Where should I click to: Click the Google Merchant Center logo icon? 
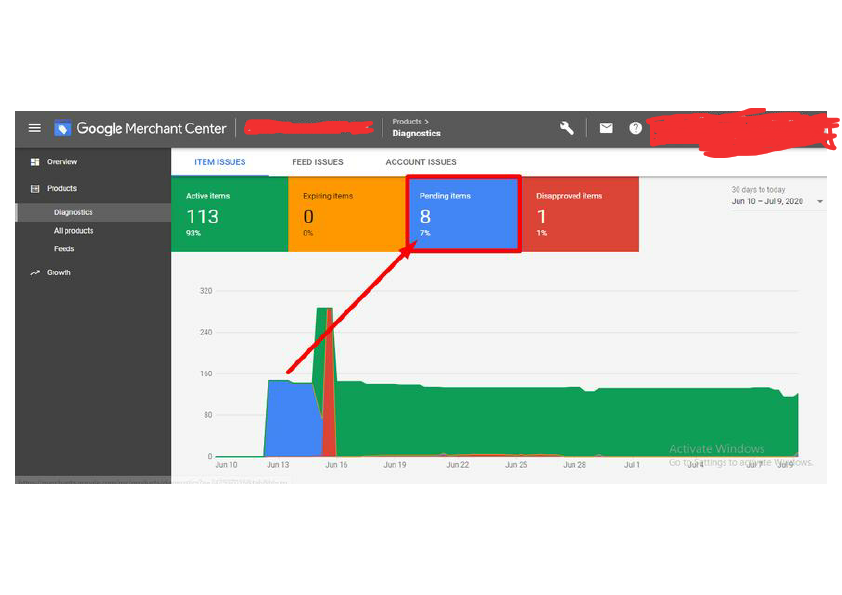(62, 128)
